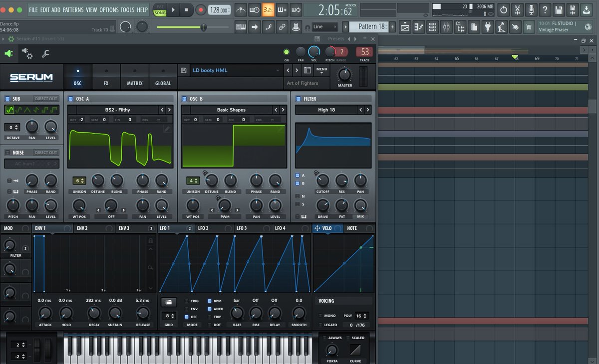The image size is (599, 364).
Task: Enable the MONO voicing checkbox
Action: click(x=320, y=316)
